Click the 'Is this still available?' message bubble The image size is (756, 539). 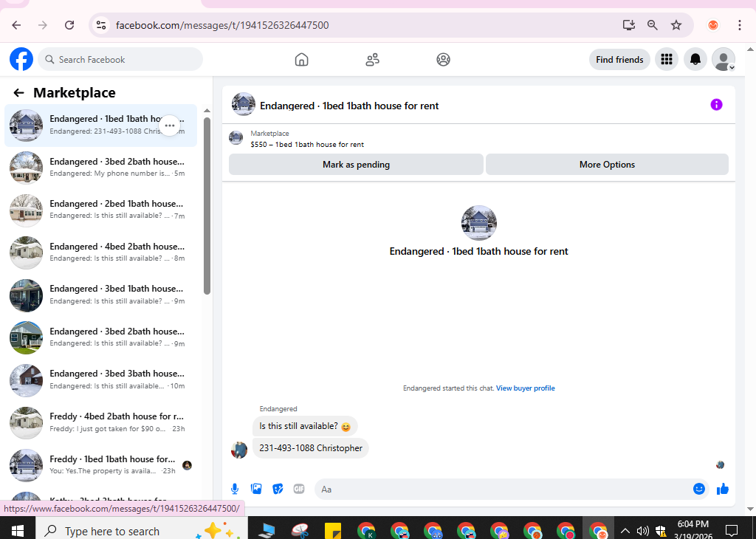click(x=305, y=426)
